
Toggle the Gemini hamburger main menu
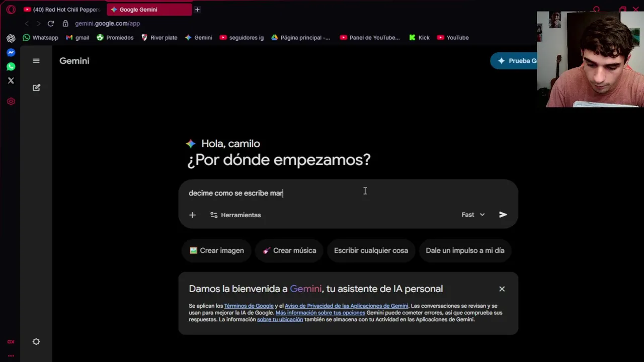pyautogui.click(x=36, y=61)
